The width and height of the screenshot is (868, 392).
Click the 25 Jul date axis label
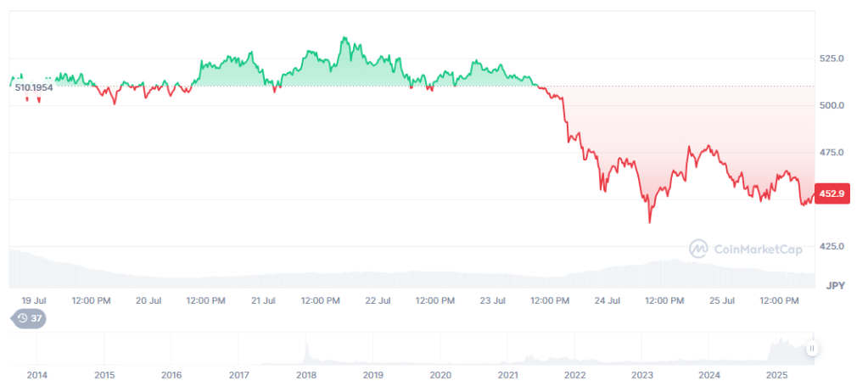click(x=722, y=300)
